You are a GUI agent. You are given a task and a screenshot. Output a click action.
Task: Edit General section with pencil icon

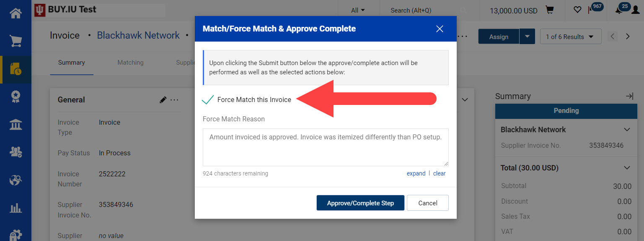pos(163,100)
